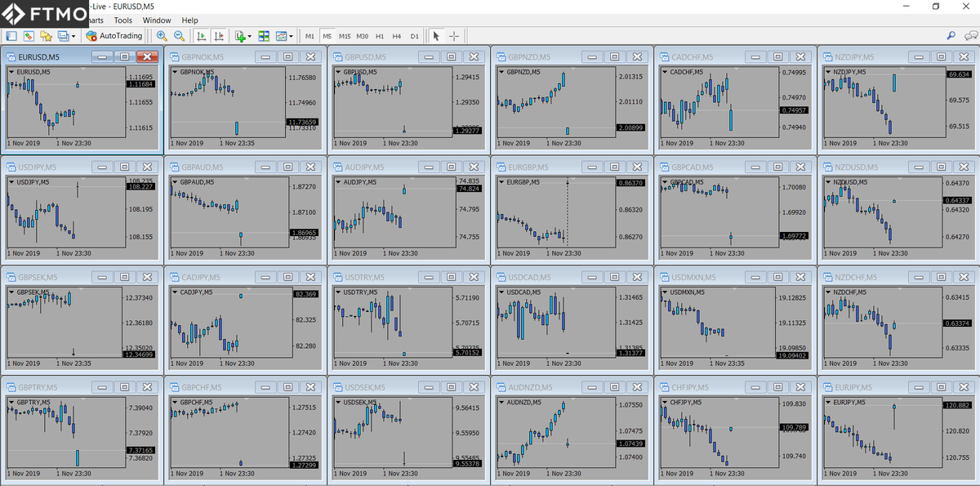Open the Indicators dropdown arrow
The width and height of the screenshot is (980, 486).
[x=249, y=36]
